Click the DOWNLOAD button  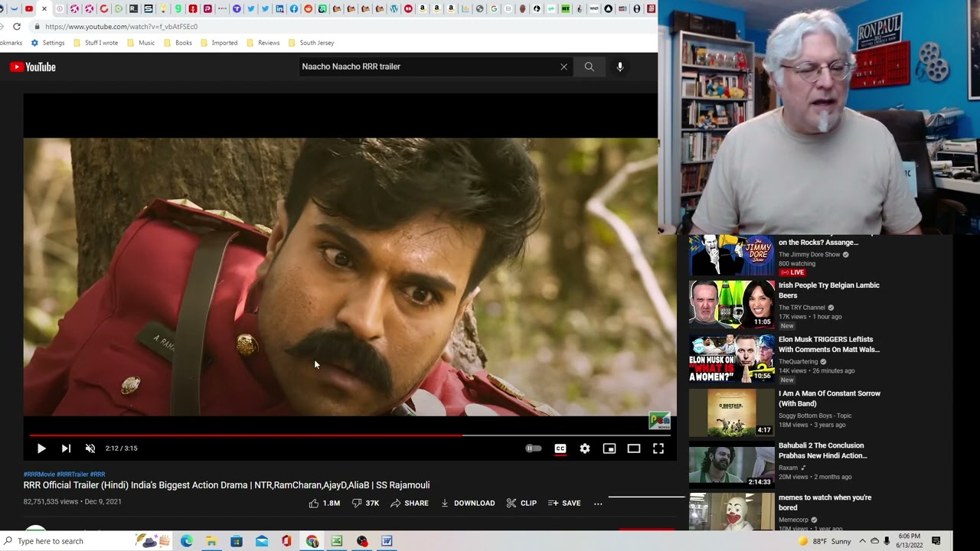tap(468, 503)
